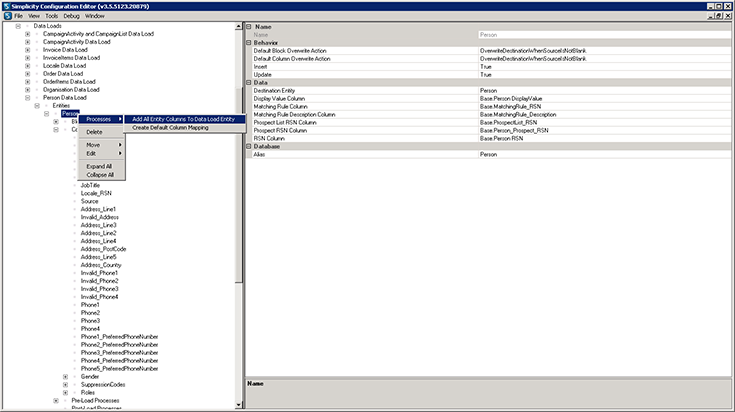Expand the SuppressionCodes tree node
This screenshot has height=412, width=735.
pos(66,385)
